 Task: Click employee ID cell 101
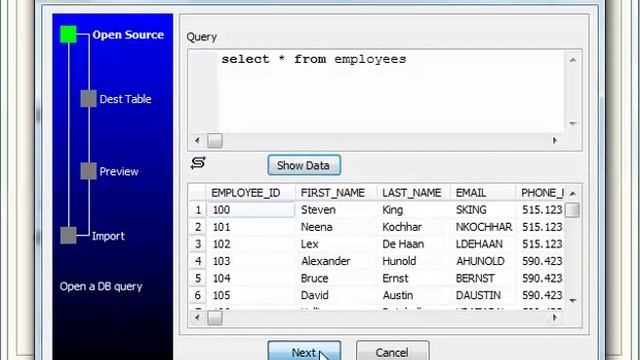point(251,227)
